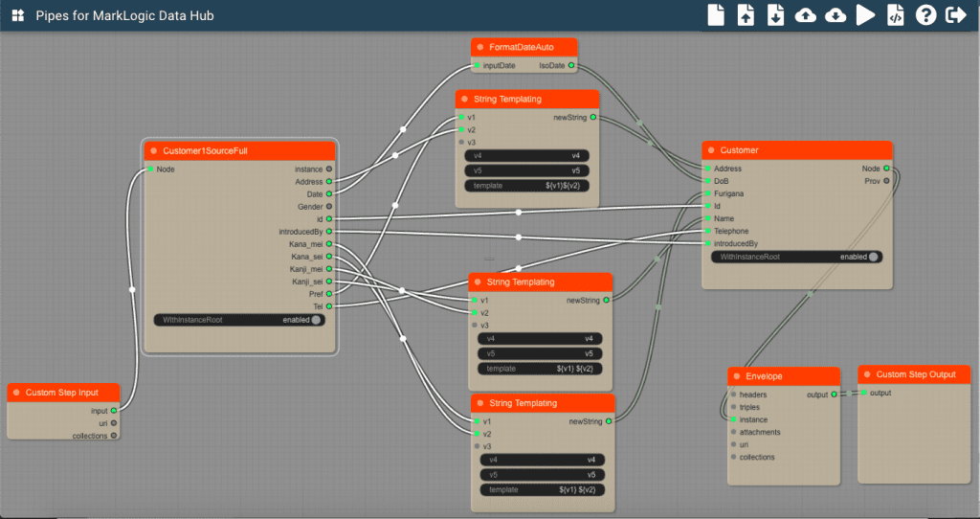Click the file download arrow icon

[775, 15]
